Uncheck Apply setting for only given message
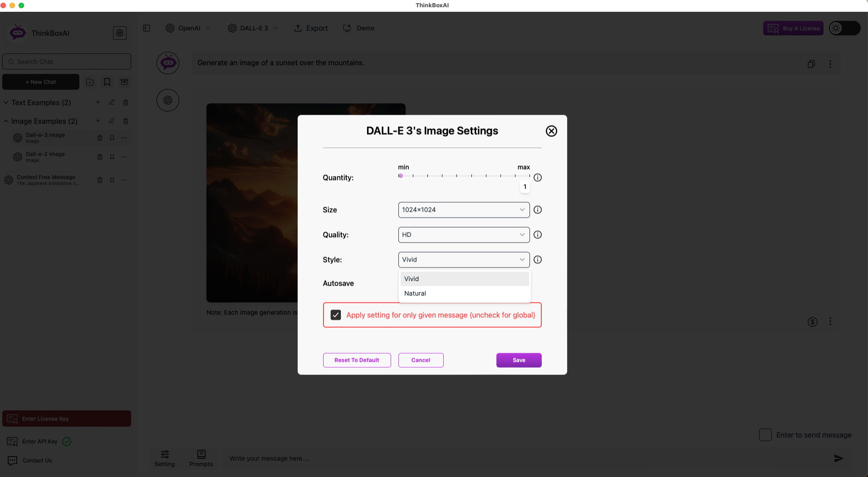Image resolution: width=868 pixels, height=477 pixels. tap(336, 315)
